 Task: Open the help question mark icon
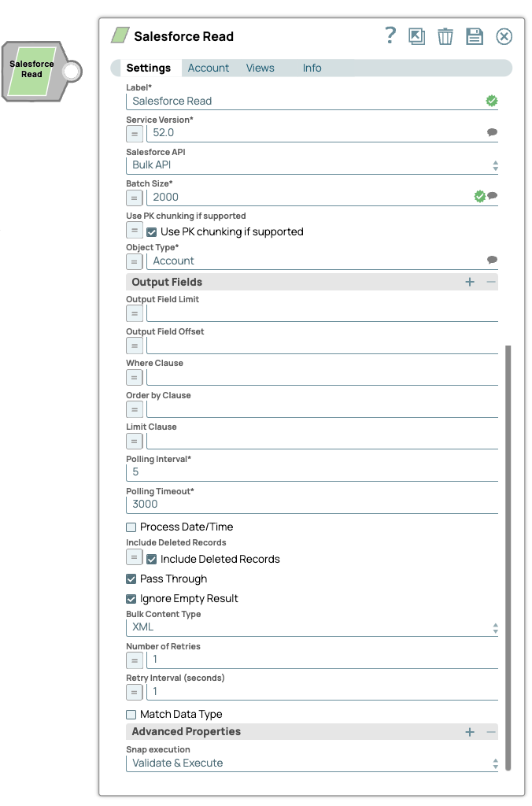(x=390, y=35)
